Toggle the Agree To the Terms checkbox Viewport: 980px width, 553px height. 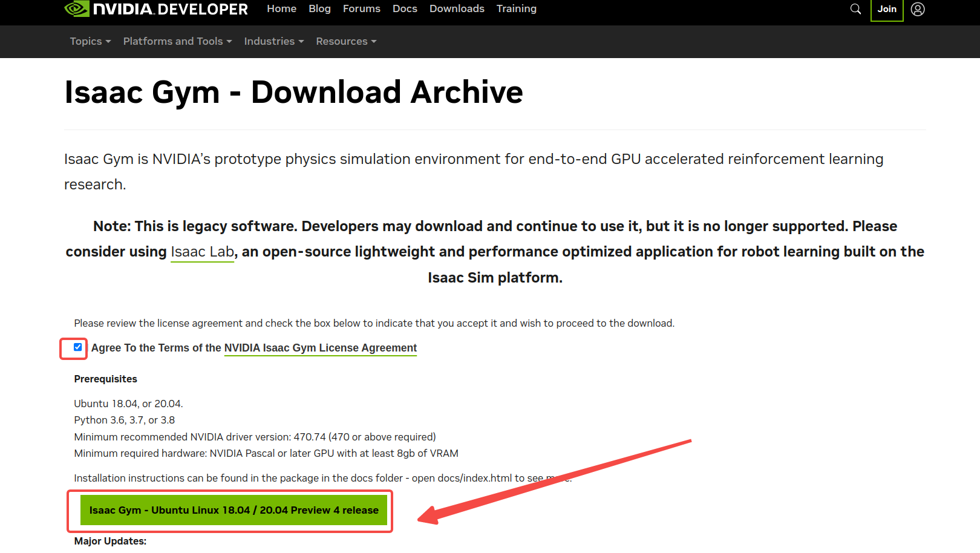click(x=78, y=347)
